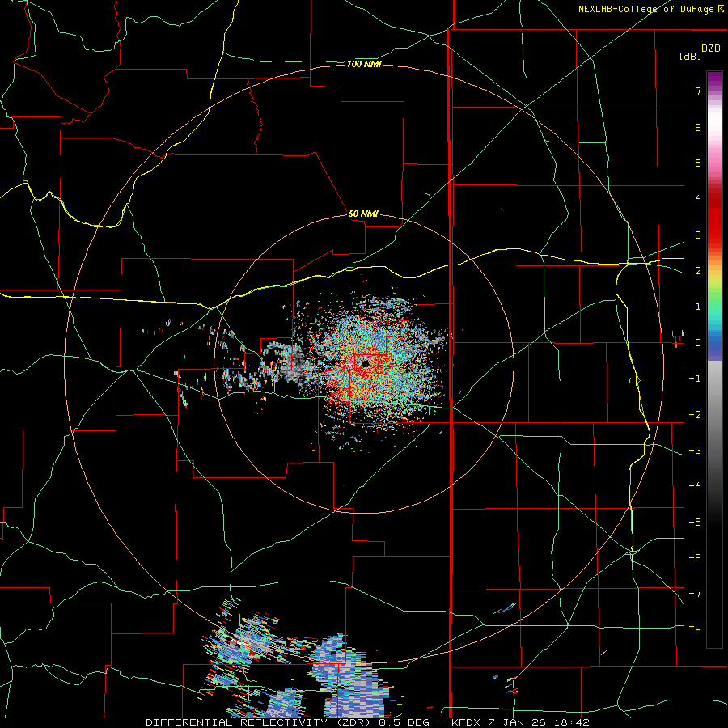Click the 5 dB legend value
Screen dimensions: 728x728
pyautogui.click(x=698, y=163)
